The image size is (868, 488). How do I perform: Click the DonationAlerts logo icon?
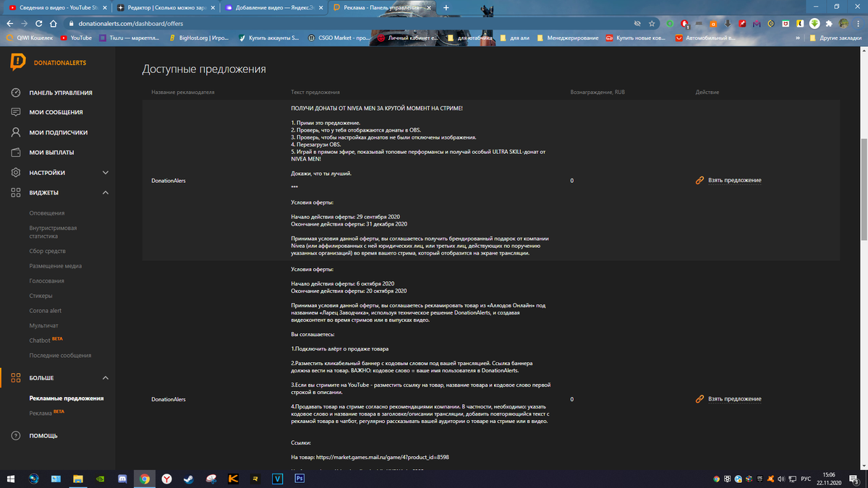[x=18, y=62]
